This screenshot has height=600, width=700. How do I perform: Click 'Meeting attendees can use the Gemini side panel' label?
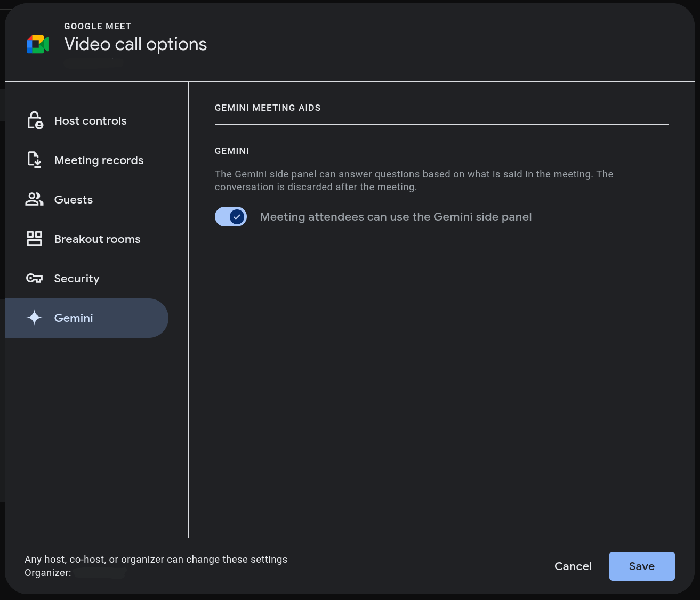point(396,217)
